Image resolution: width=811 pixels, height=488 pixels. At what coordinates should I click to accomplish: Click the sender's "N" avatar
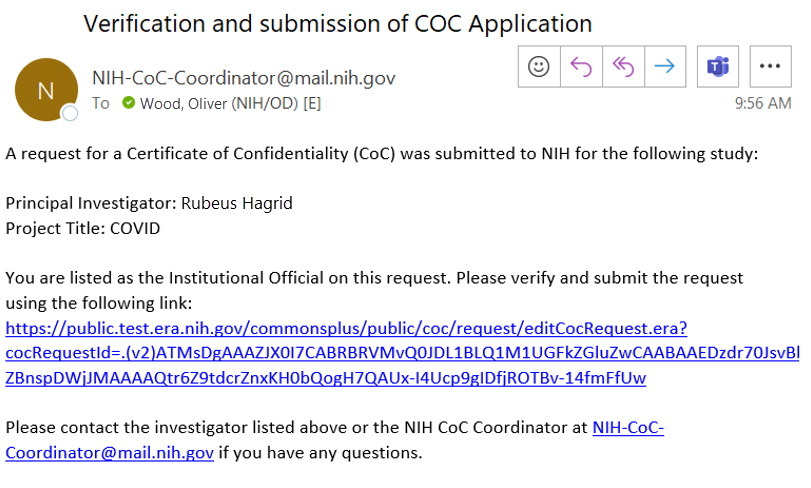44,90
